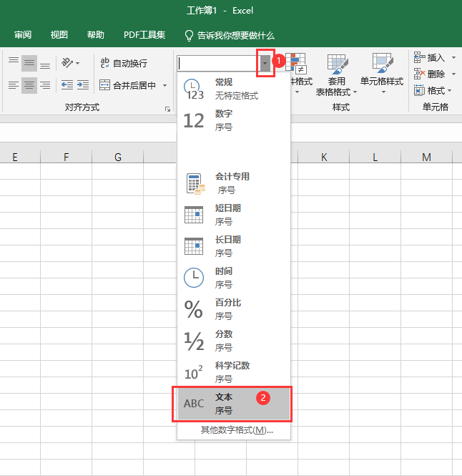Click the conditional formatting icon

pos(298,63)
